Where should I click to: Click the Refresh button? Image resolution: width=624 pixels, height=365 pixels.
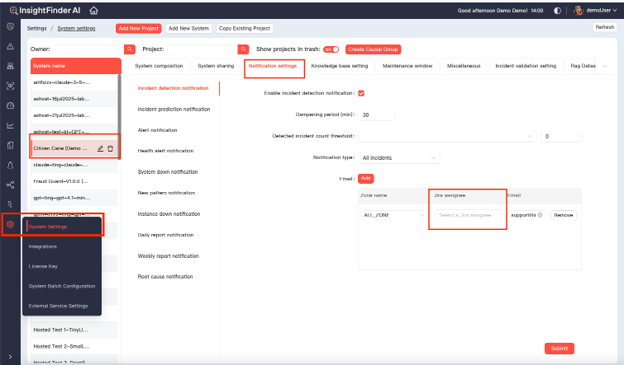(x=604, y=27)
